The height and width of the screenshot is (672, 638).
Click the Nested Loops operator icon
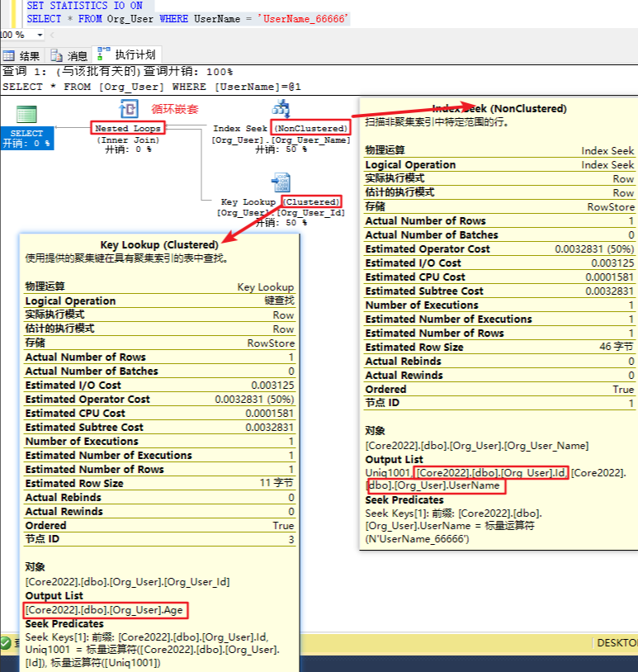pyautogui.click(x=129, y=108)
